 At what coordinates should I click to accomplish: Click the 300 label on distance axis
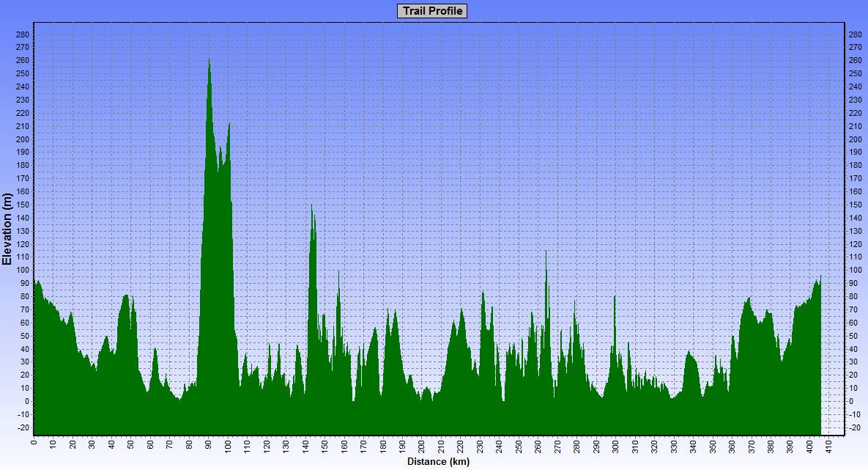coord(615,447)
